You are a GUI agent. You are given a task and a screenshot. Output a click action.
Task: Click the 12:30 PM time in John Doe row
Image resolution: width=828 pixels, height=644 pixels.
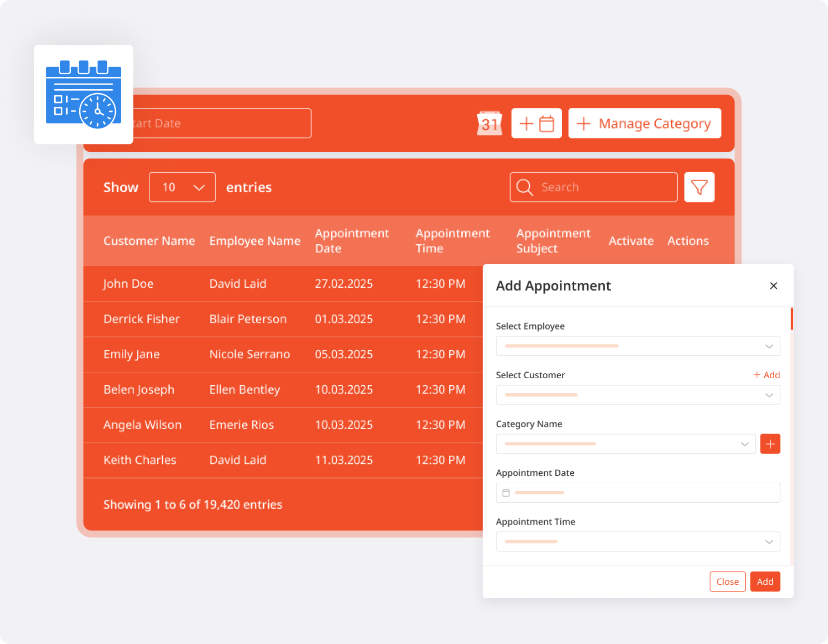[x=440, y=284]
